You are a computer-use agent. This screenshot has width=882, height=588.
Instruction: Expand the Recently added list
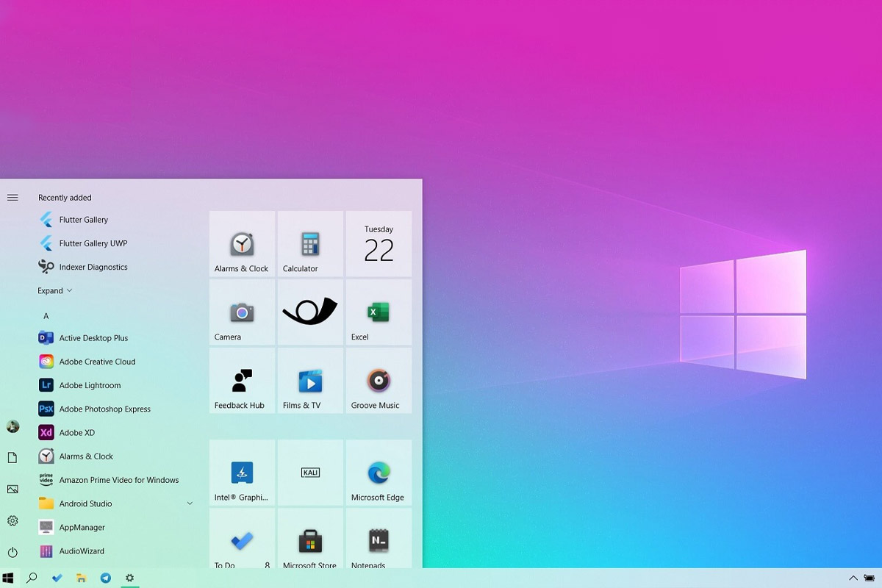55,290
